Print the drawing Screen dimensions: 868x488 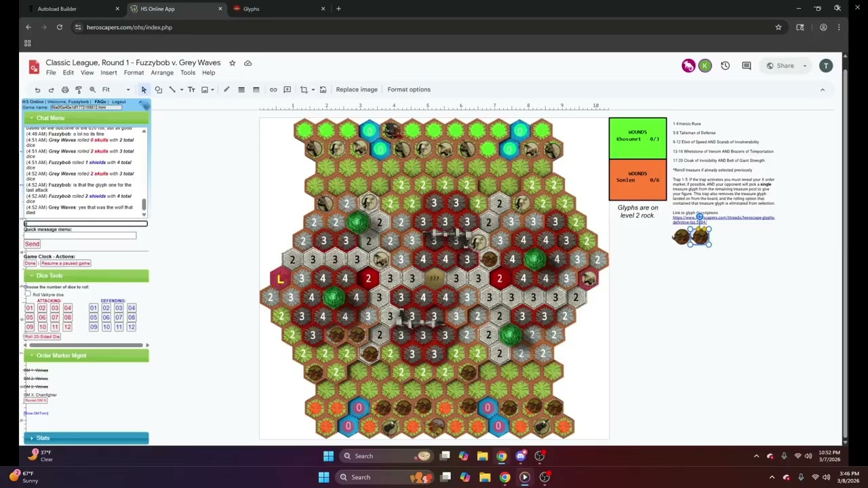(65, 89)
